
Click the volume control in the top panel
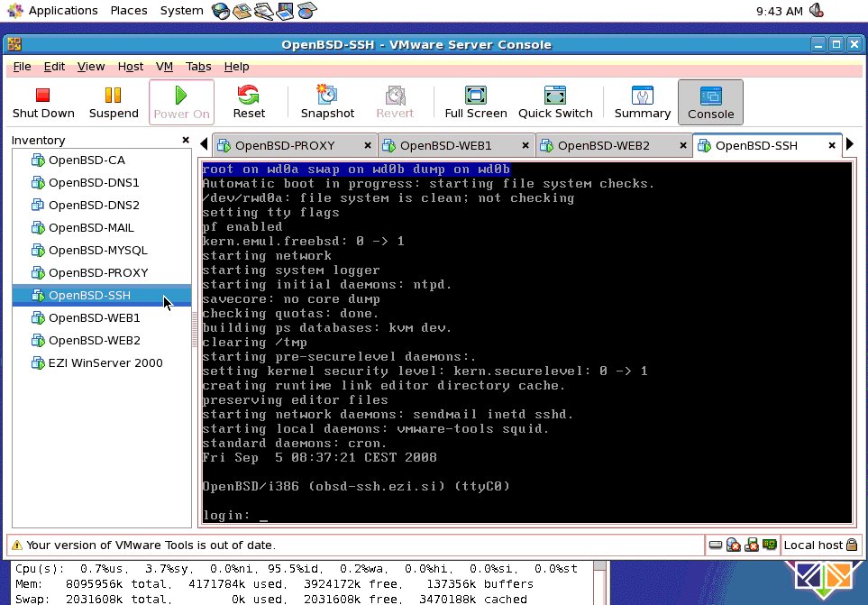(817, 11)
